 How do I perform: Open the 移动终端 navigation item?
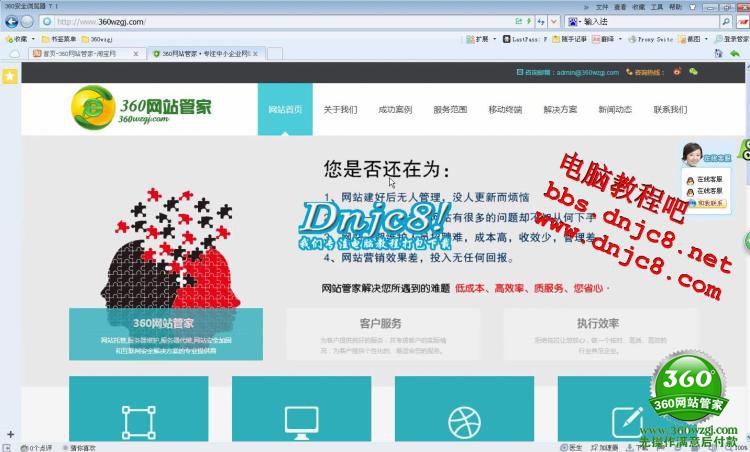tap(505, 109)
